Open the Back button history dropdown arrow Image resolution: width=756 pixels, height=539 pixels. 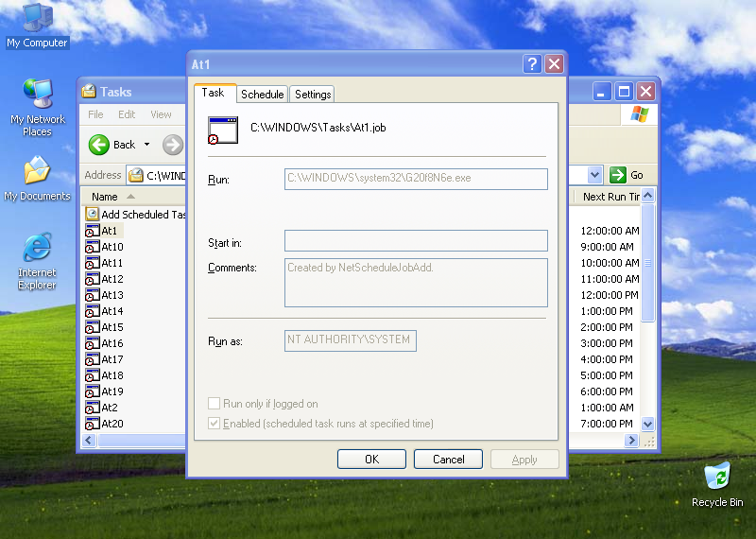point(147,145)
